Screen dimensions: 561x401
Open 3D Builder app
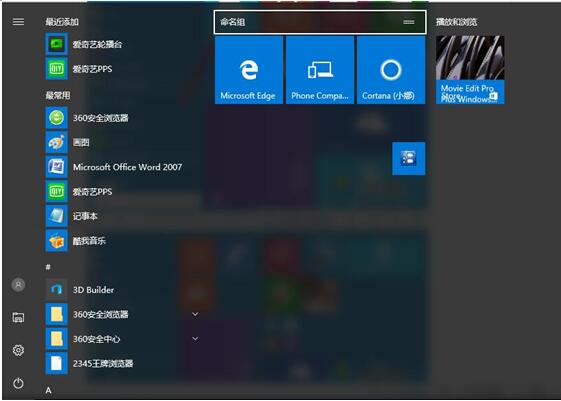point(80,290)
